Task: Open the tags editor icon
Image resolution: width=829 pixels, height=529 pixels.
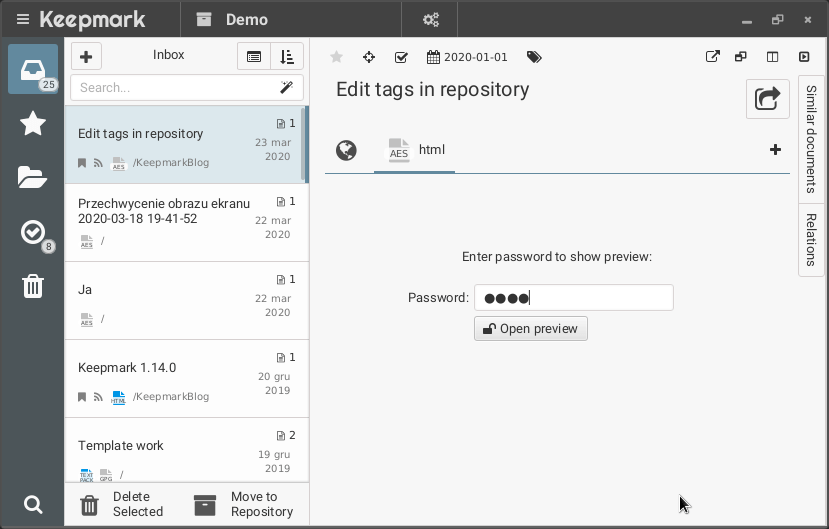Action: (x=534, y=57)
